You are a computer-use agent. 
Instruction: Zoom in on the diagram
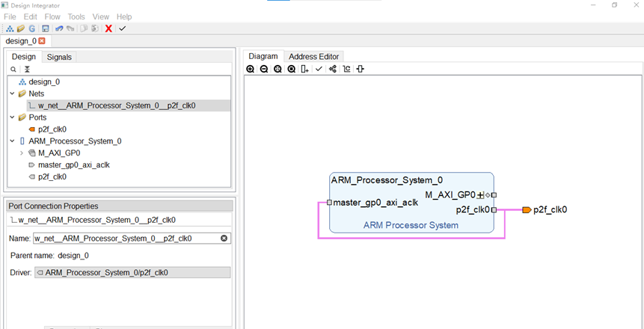coord(250,69)
